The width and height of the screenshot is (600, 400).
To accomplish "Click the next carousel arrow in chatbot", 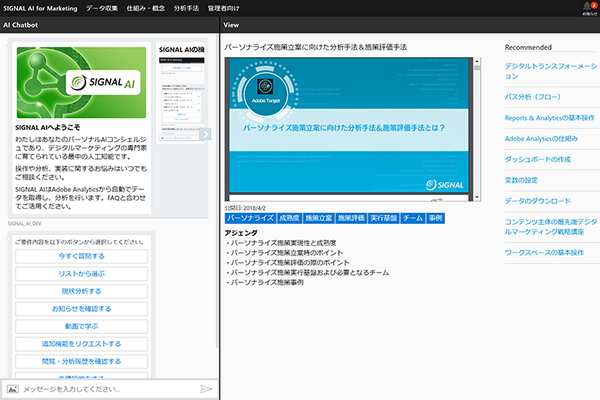I will click(205, 134).
